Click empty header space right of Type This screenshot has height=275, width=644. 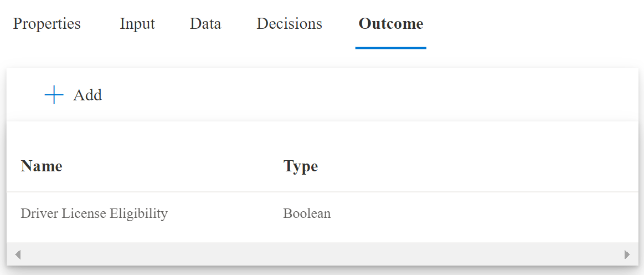(x=471, y=166)
